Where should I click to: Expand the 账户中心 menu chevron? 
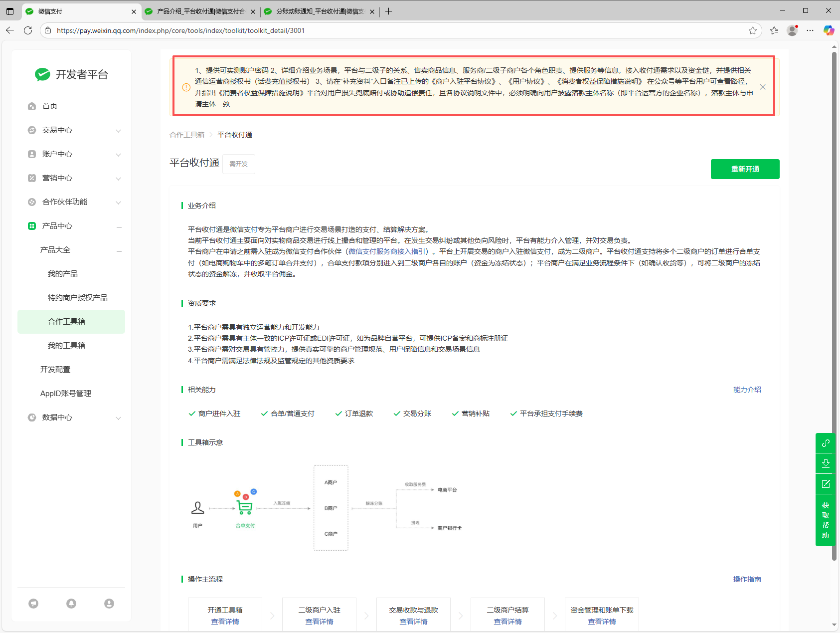pyautogui.click(x=119, y=155)
